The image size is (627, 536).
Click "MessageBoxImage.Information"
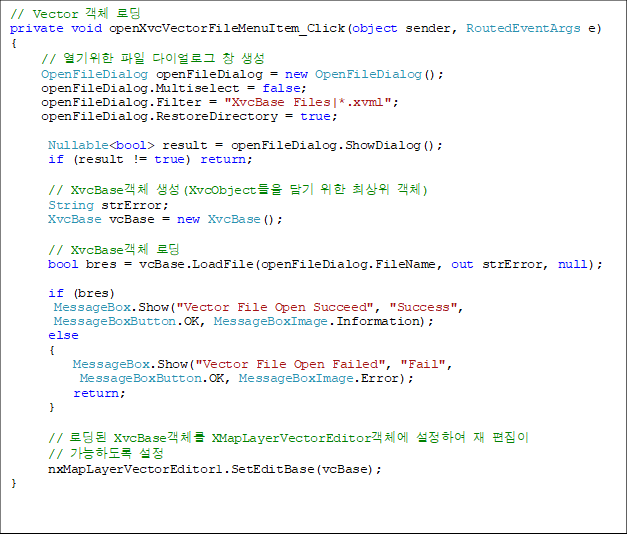coord(316,321)
